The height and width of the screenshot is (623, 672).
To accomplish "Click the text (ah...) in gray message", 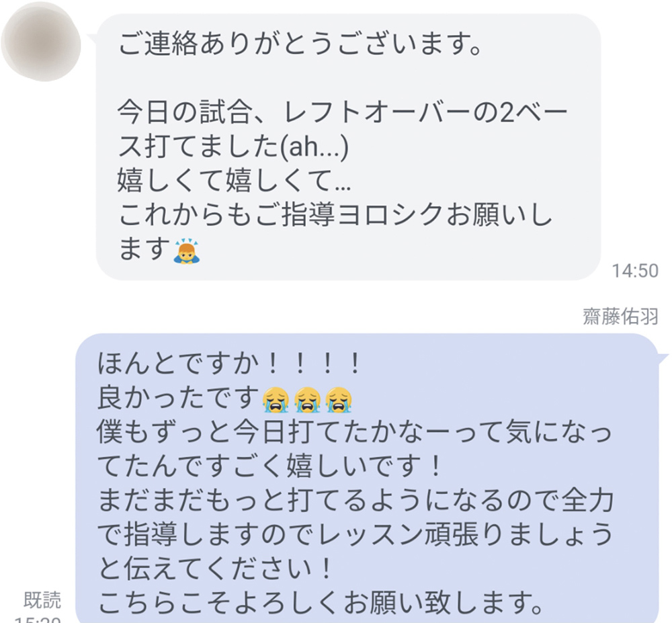I will point(314,147).
